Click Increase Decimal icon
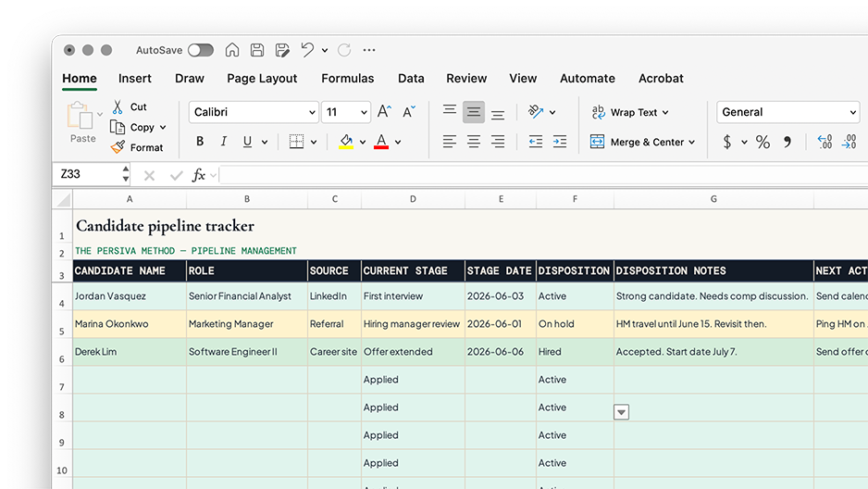Image resolution: width=868 pixels, height=489 pixels. pyautogui.click(x=825, y=142)
